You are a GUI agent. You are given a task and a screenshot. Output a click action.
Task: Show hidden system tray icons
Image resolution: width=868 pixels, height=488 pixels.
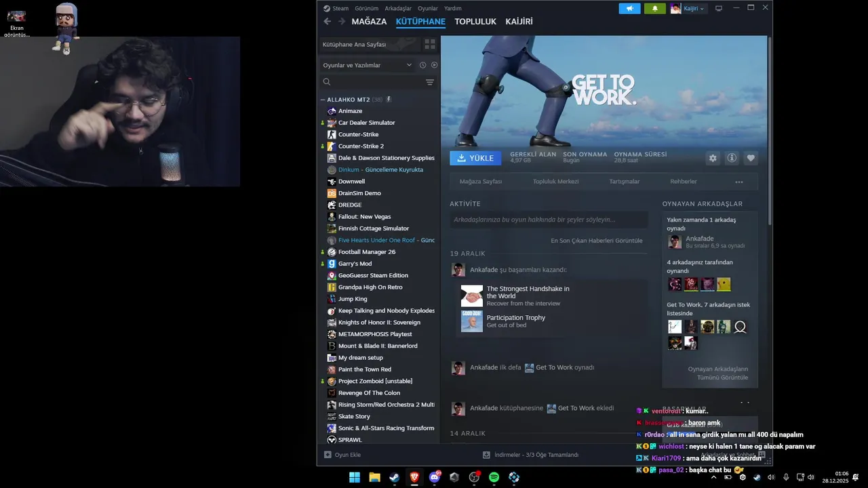(x=713, y=477)
